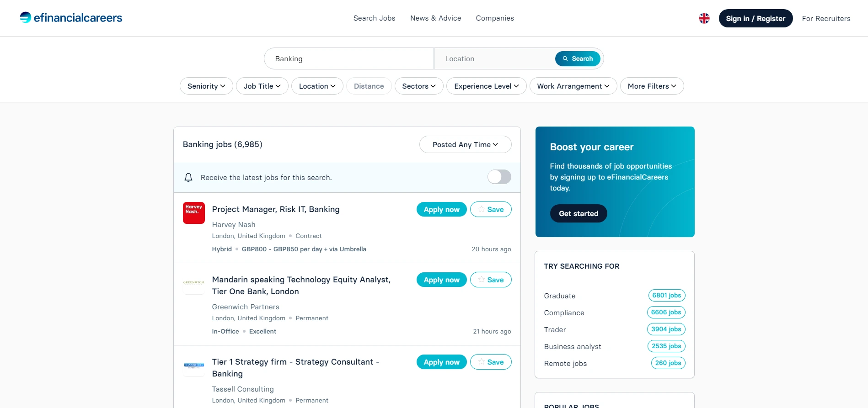Click Tassell Consulting company name
This screenshot has height=408, width=868.
coord(243,389)
